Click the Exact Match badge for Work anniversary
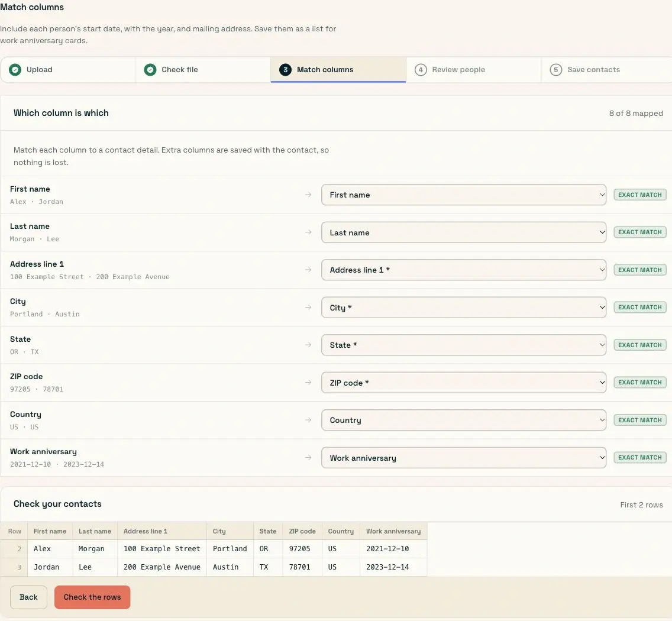672x621 pixels. click(x=640, y=458)
